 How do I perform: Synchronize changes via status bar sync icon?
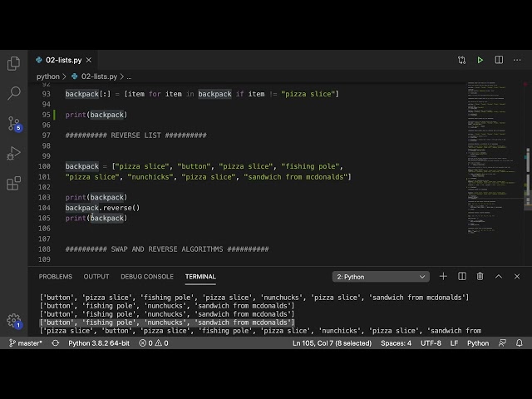pyautogui.click(x=56, y=343)
